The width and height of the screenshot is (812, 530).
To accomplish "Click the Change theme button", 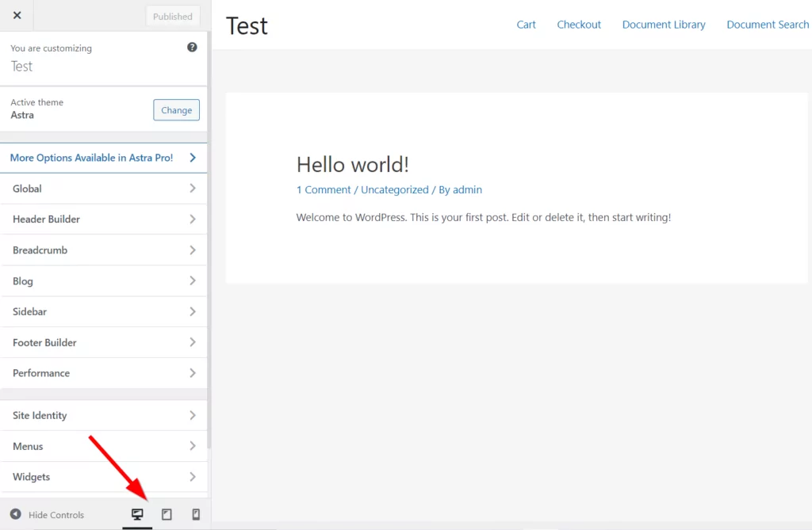I will [x=176, y=110].
